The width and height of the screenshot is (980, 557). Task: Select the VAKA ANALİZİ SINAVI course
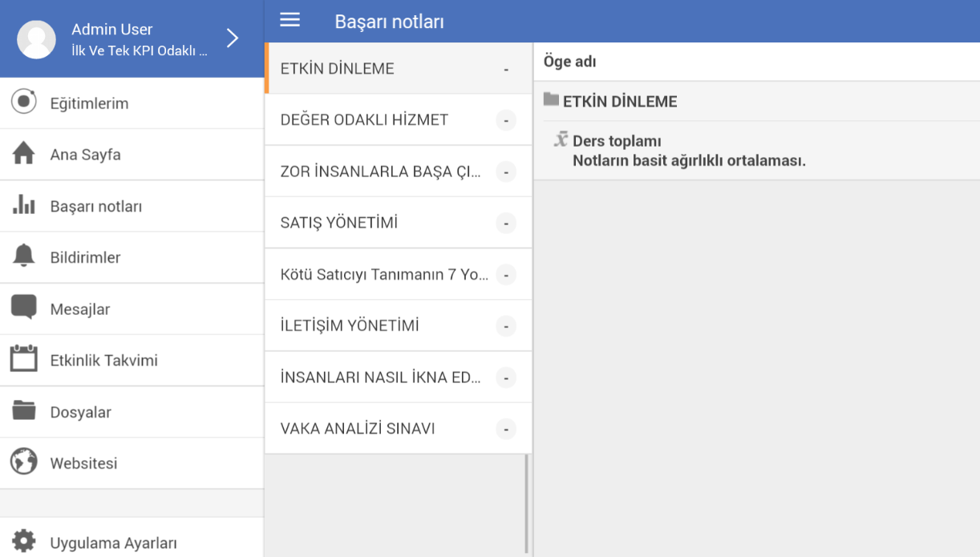[x=398, y=428]
